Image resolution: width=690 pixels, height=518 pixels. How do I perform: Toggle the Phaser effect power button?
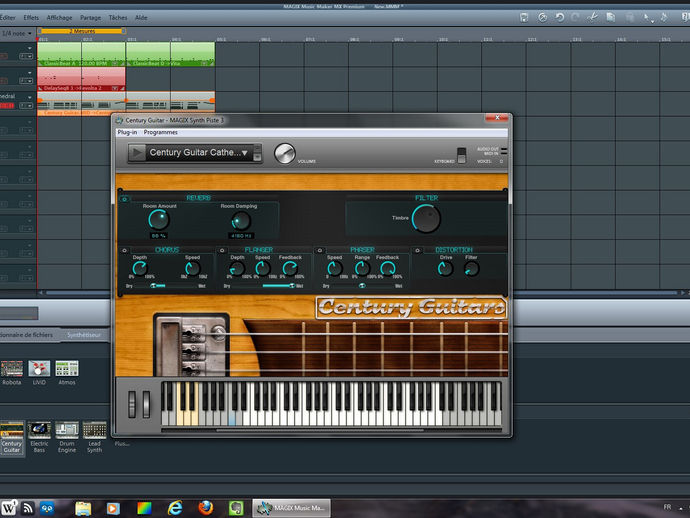320,250
